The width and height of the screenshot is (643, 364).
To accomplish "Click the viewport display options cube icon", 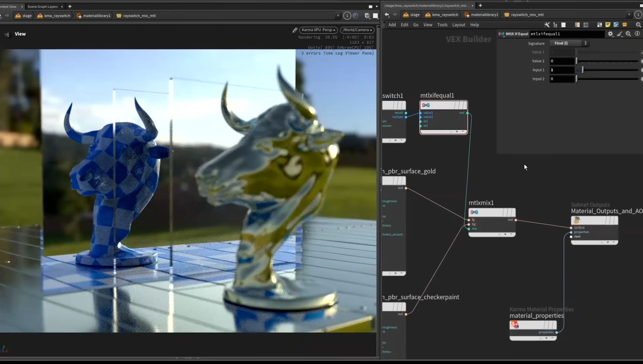I will 367,15.
